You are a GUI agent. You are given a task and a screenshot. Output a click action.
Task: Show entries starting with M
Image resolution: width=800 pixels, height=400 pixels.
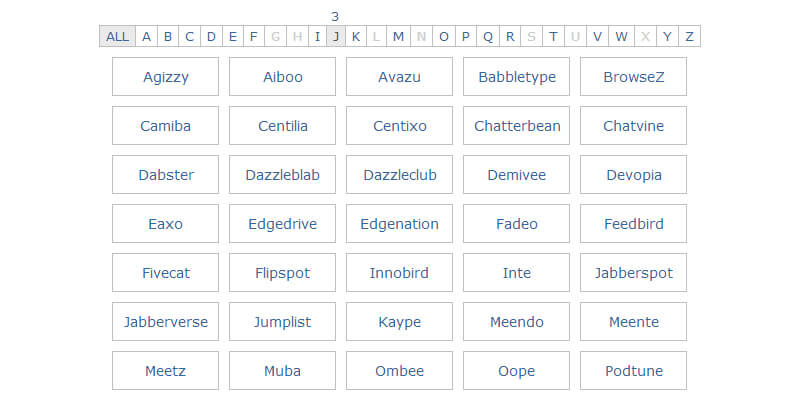(x=398, y=37)
